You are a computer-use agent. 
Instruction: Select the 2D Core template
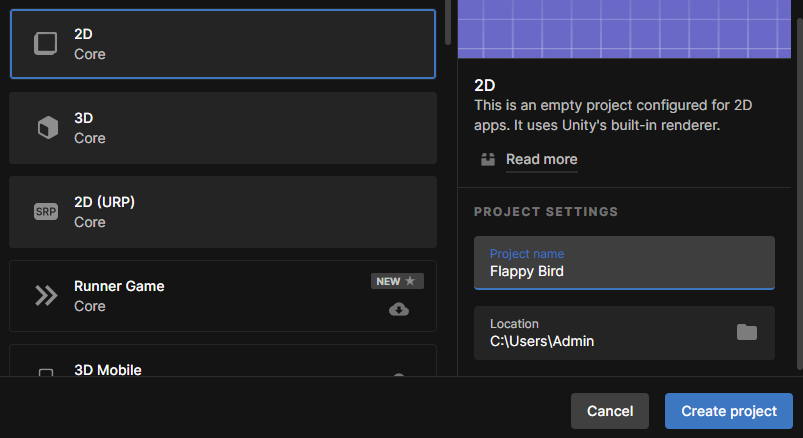223,44
